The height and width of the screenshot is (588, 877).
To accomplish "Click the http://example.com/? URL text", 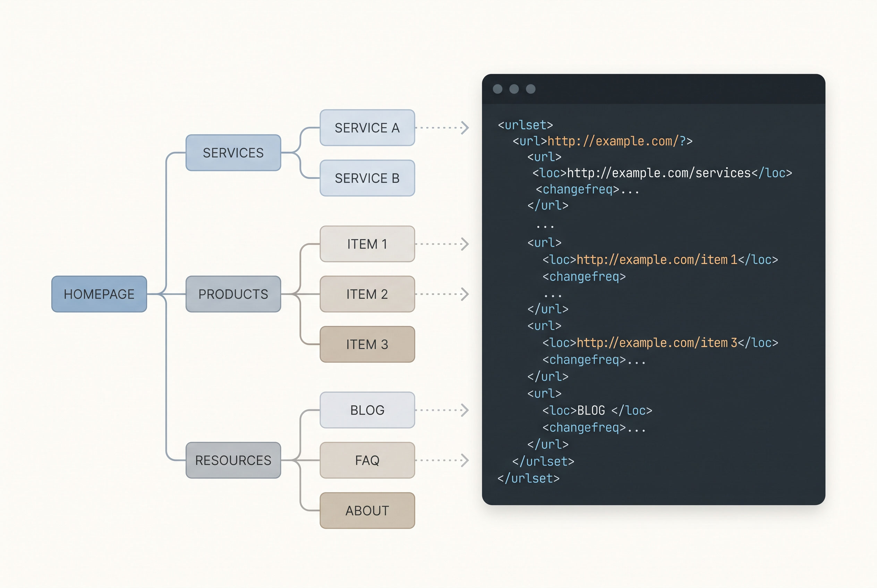I will coord(616,141).
